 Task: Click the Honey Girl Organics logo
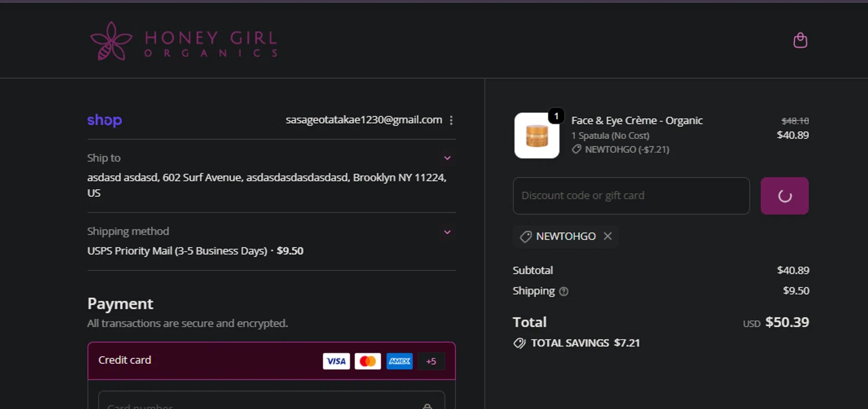(183, 41)
